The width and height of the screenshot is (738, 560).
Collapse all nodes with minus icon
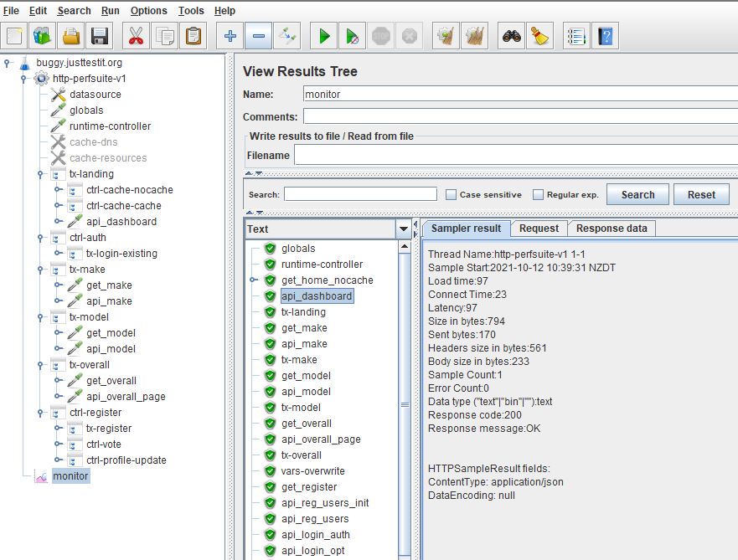click(259, 36)
